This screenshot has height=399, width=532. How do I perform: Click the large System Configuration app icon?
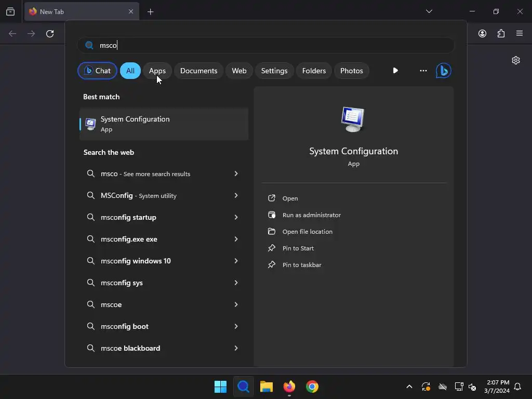[x=353, y=119]
